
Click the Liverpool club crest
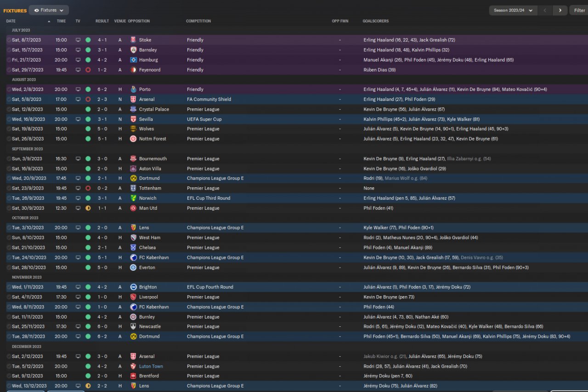(133, 297)
